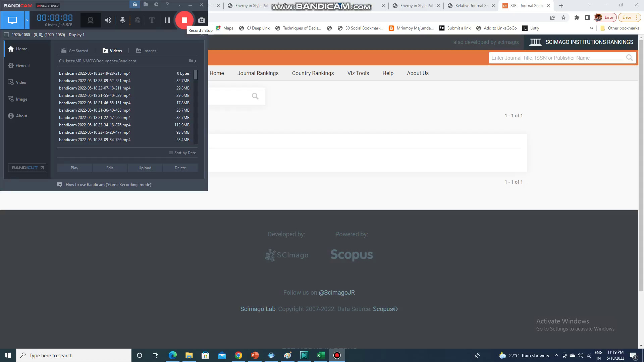
Task: Open recording mode dropdown arrow
Action: tap(27, 20)
